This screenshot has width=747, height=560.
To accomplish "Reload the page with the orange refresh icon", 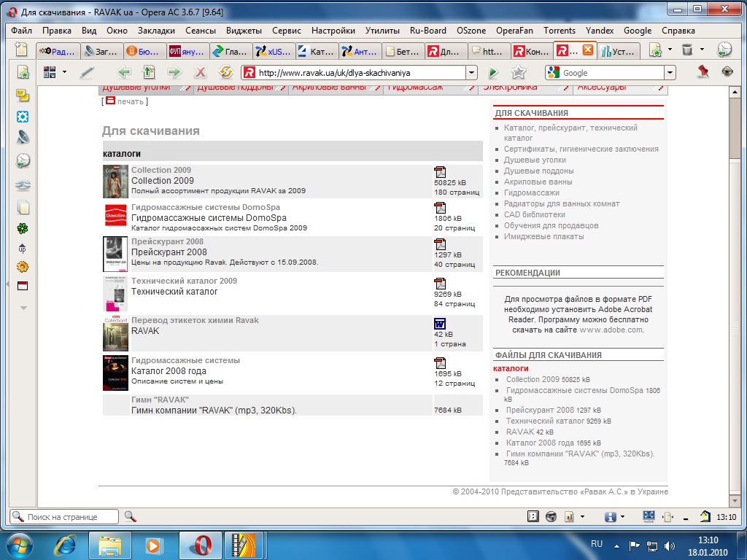I will click(x=225, y=72).
